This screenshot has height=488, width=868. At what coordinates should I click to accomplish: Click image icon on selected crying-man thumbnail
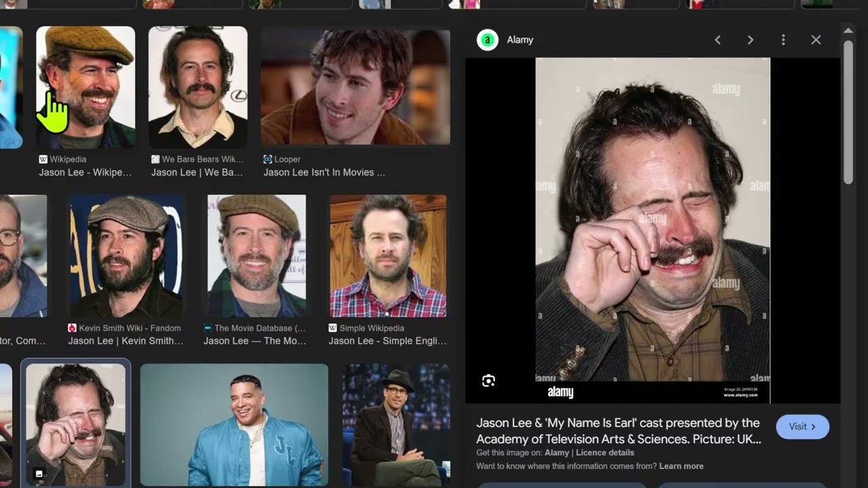(x=39, y=474)
